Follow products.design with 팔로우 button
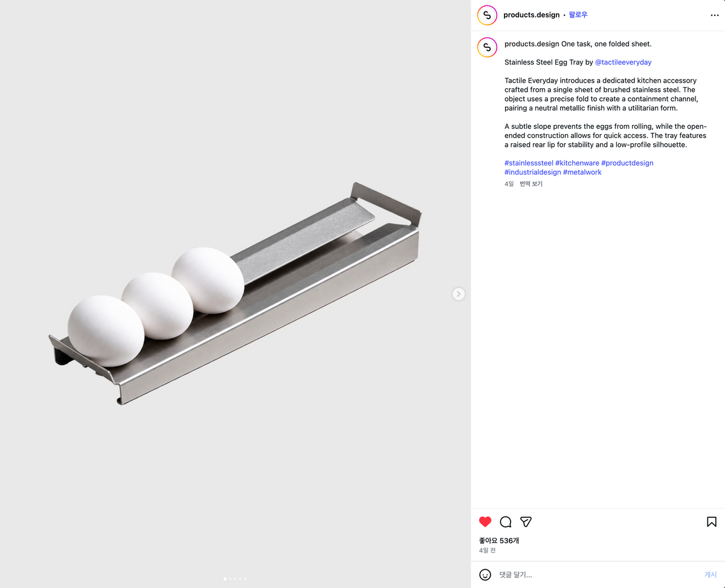This screenshot has height=588, width=725. tap(578, 15)
